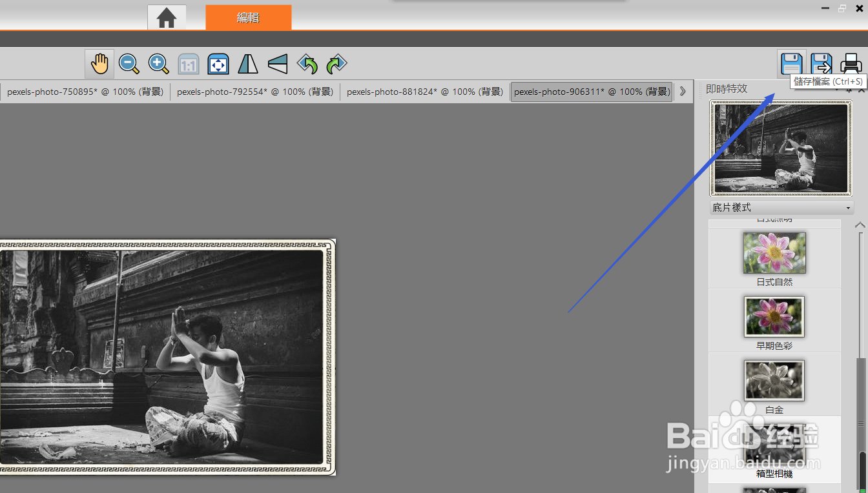Select the pexels-photo-906311 document tab
This screenshot has height=493, width=868.
[592, 92]
